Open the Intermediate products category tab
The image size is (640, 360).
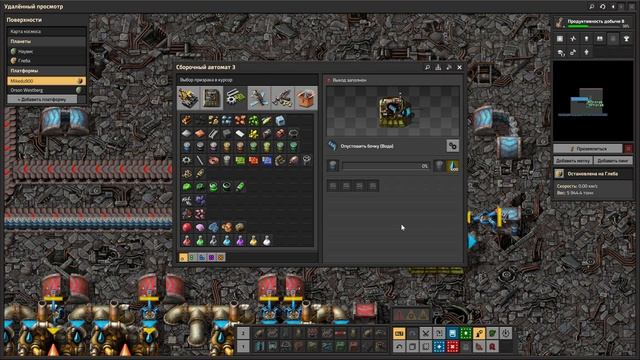tap(235, 98)
